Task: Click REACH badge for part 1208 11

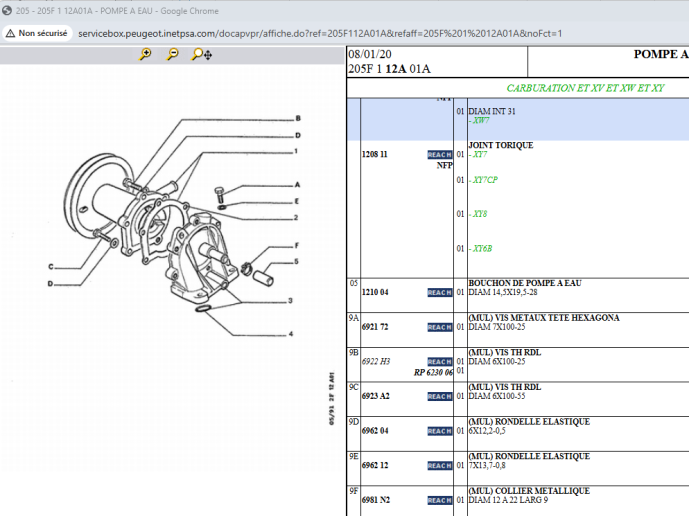Action: tap(439, 155)
